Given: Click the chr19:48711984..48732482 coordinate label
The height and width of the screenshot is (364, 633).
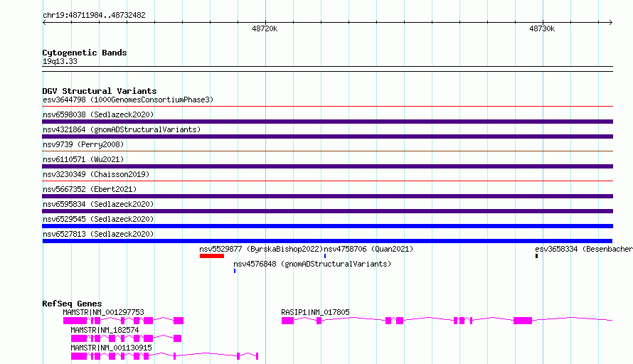Looking at the screenshot, I should click(94, 16).
